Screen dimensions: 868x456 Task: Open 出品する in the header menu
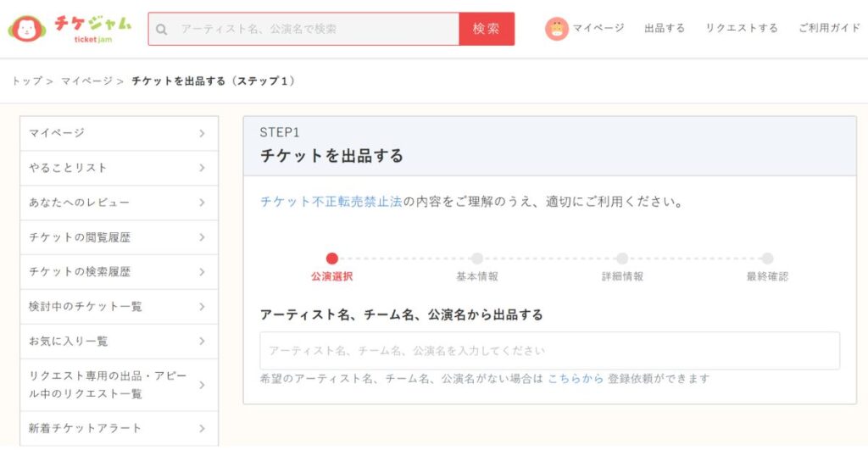point(665,28)
